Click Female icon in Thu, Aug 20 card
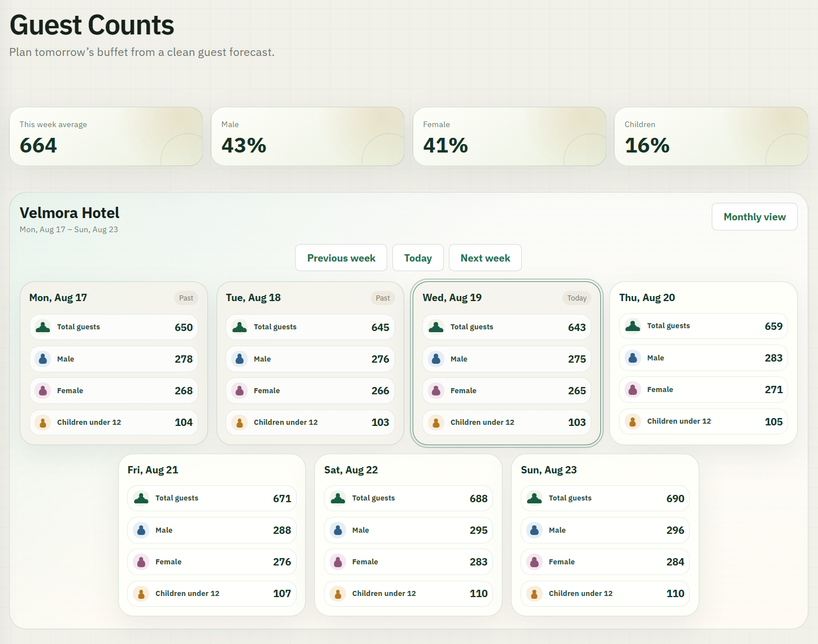The image size is (818, 644). (x=633, y=389)
